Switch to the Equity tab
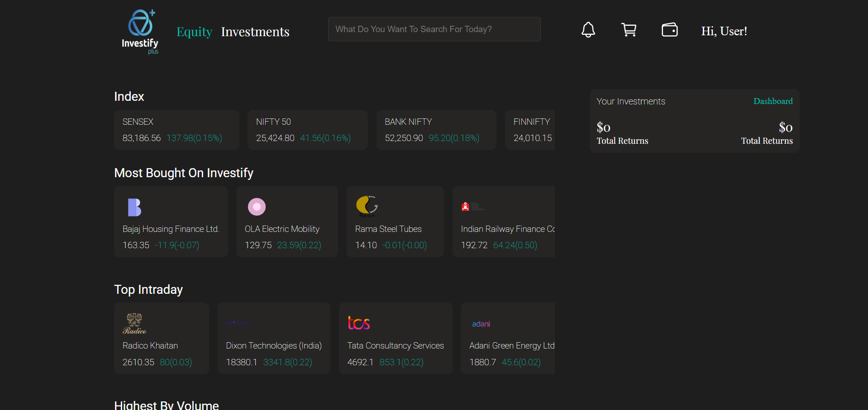Image resolution: width=868 pixels, height=410 pixels. tap(194, 32)
